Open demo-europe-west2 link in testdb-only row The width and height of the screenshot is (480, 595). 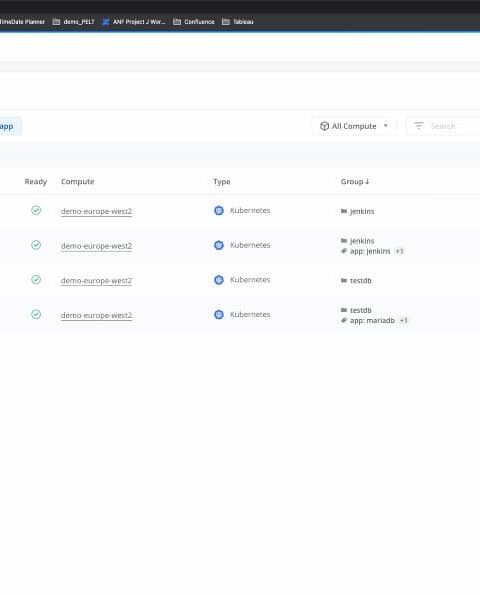click(x=96, y=281)
